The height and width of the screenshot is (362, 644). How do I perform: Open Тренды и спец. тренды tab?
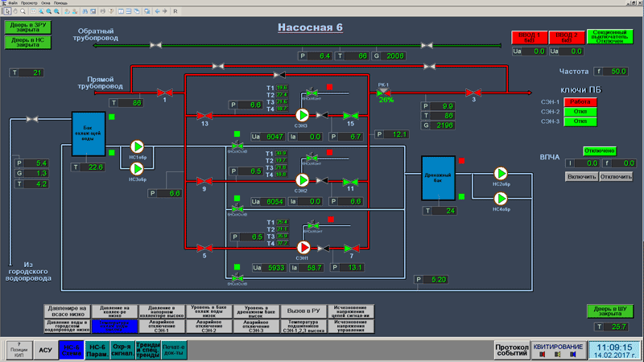point(148,350)
